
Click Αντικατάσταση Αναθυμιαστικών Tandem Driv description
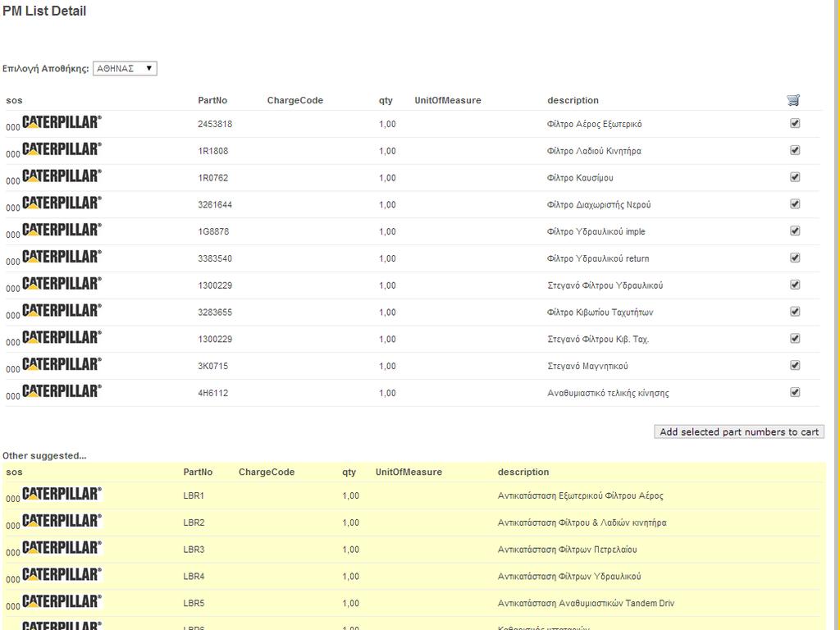(586, 603)
